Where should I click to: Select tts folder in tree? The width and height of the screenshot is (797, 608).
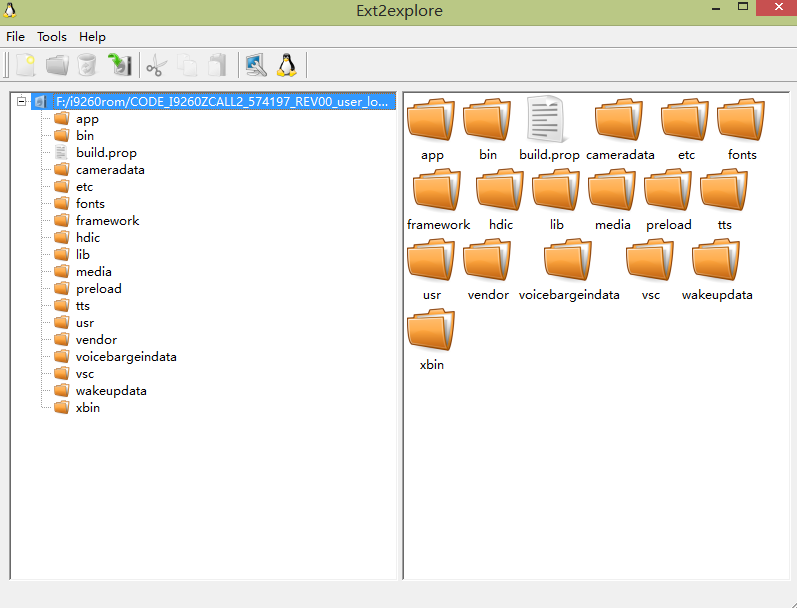coord(72,306)
